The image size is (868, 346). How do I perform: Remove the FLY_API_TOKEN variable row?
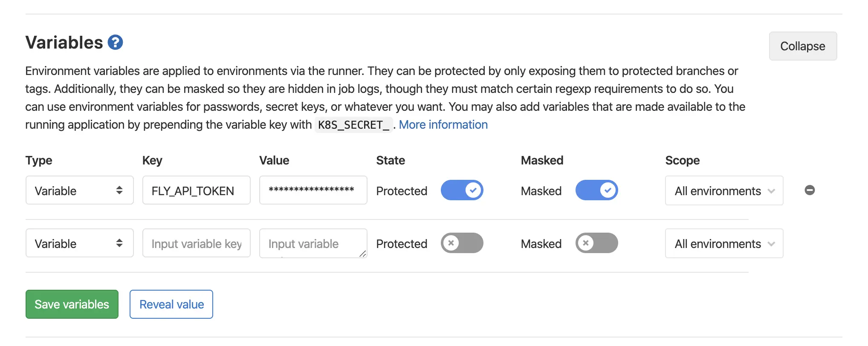pyautogui.click(x=810, y=190)
